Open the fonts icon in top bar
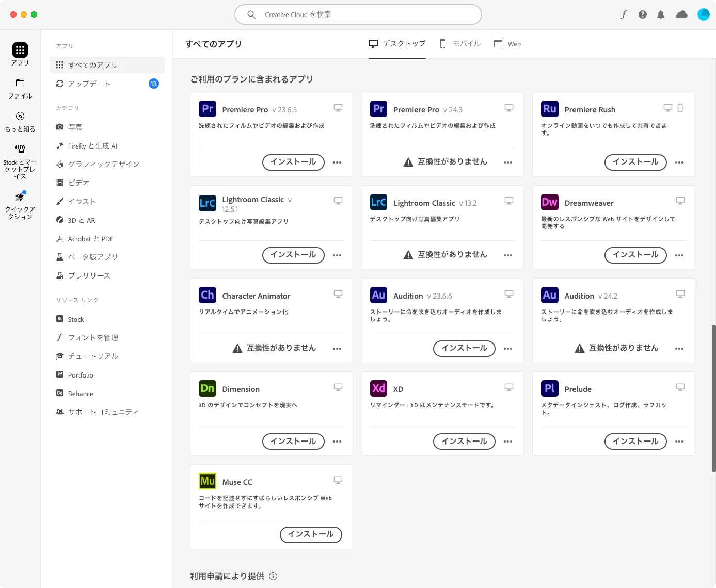The image size is (716, 588). tap(624, 14)
